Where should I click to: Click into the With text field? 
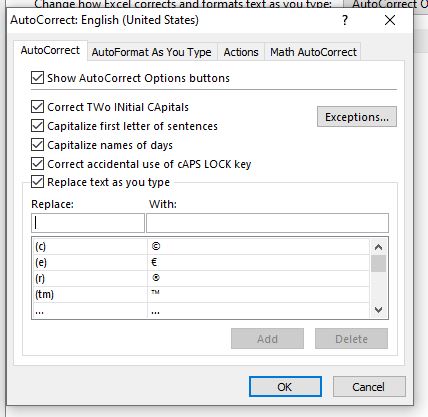[x=267, y=223]
